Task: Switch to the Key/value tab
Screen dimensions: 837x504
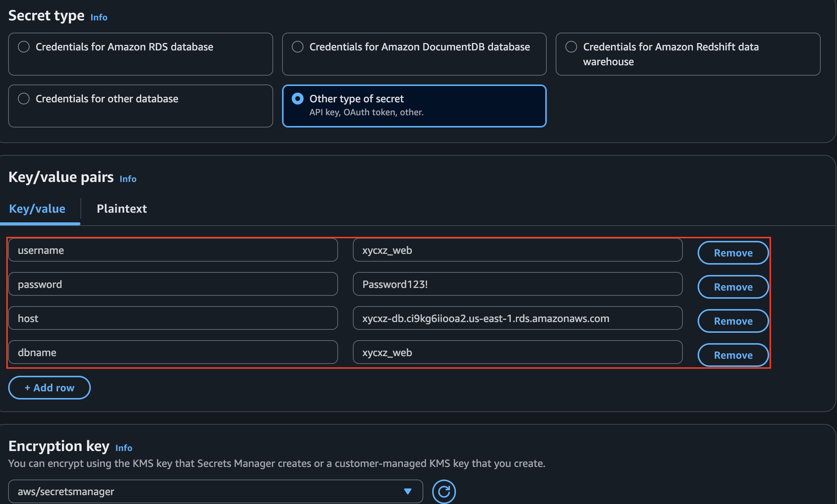Action: click(37, 209)
